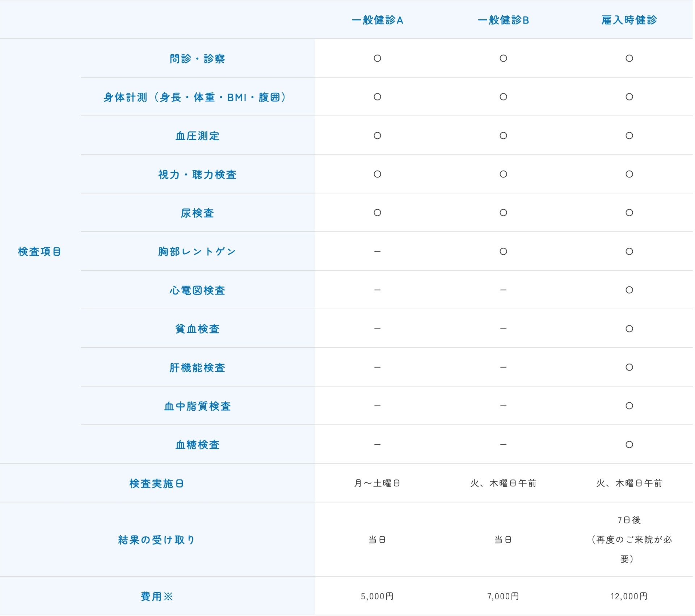Click the circle for 肝機能検査 under 雇入時健診

[x=629, y=367]
